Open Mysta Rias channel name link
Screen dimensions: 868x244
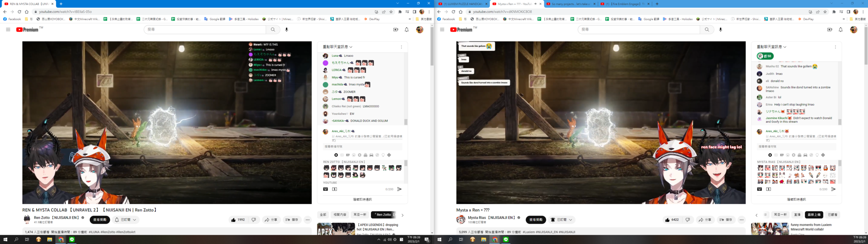click(x=491, y=218)
